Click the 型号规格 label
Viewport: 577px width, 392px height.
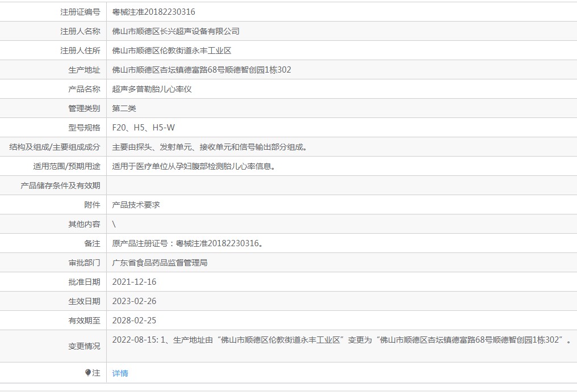(84, 128)
